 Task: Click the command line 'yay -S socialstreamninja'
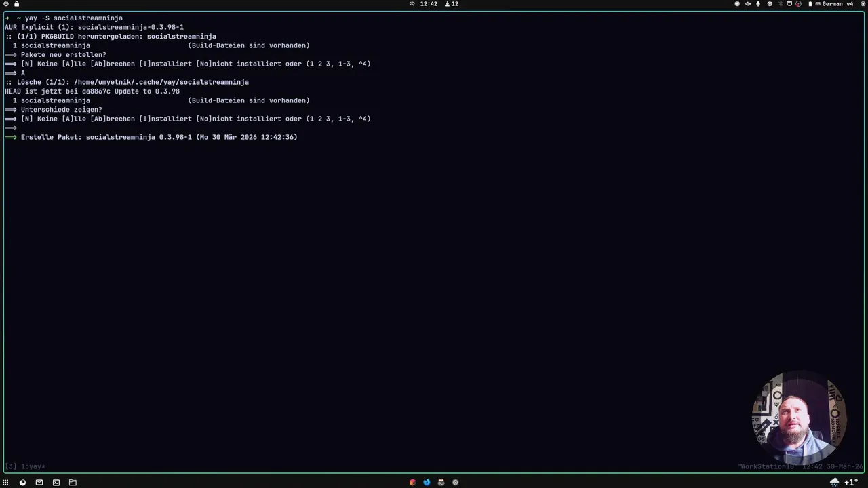click(x=74, y=18)
